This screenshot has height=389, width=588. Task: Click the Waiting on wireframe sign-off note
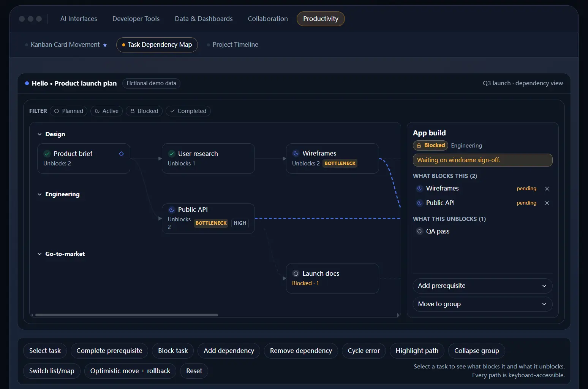coord(482,160)
